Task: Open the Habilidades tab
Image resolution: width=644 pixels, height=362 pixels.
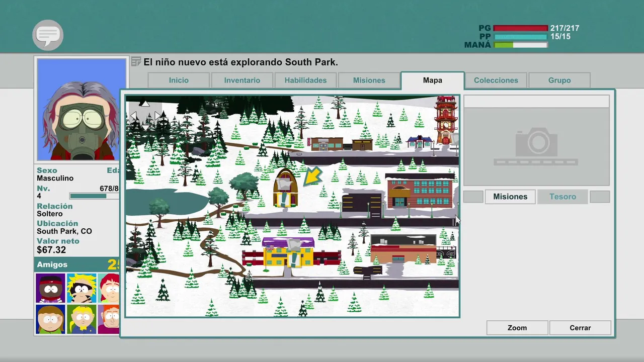Action: click(x=305, y=80)
